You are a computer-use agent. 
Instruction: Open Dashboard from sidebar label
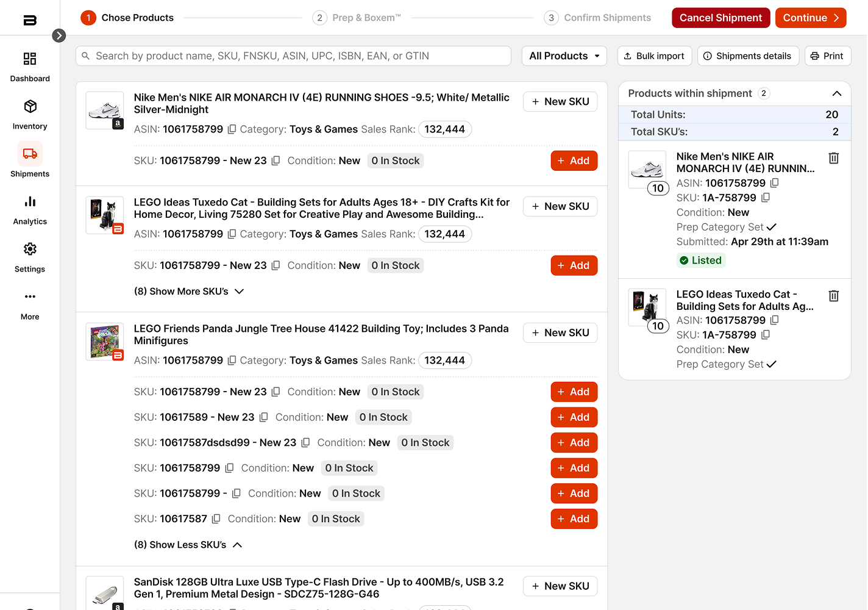pos(30,79)
